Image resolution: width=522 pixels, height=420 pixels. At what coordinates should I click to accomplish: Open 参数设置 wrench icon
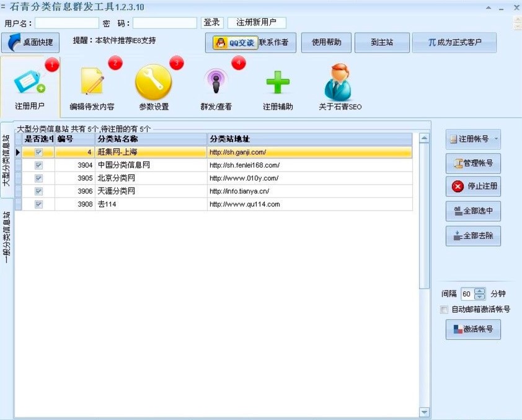(153, 82)
